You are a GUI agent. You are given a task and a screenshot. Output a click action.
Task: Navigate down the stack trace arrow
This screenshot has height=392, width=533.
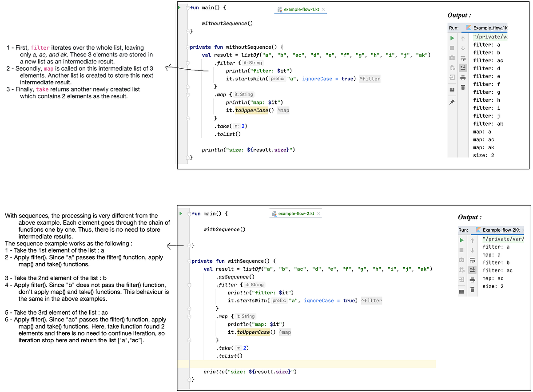(x=462, y=48)
